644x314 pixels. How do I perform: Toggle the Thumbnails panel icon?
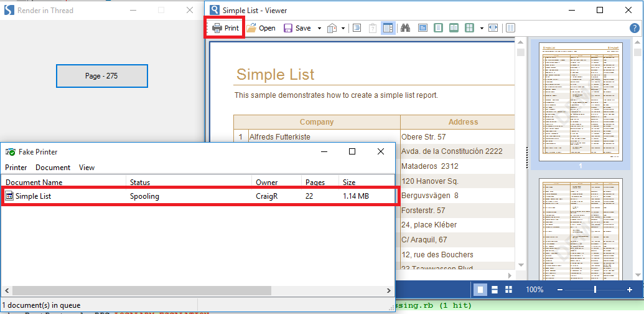388,28
